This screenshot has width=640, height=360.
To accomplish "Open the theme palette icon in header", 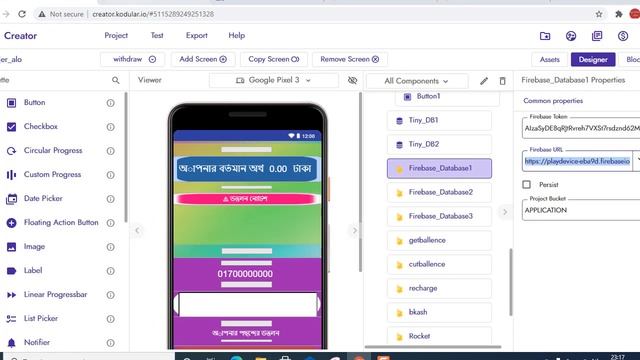I will 571,36.
